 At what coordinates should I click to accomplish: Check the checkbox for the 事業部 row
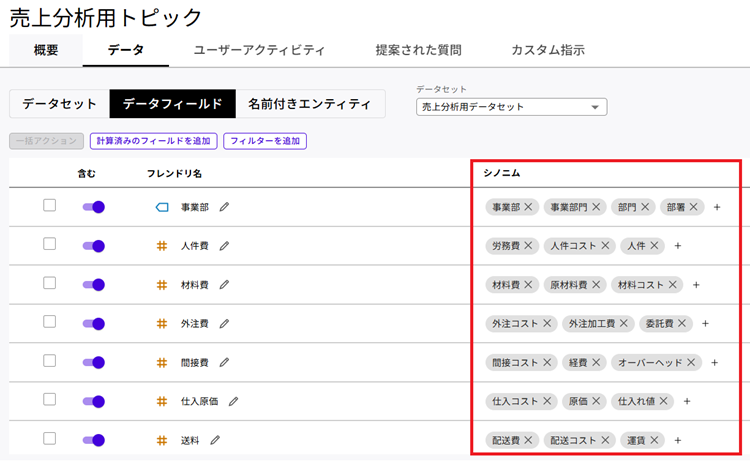coord(49,206)
